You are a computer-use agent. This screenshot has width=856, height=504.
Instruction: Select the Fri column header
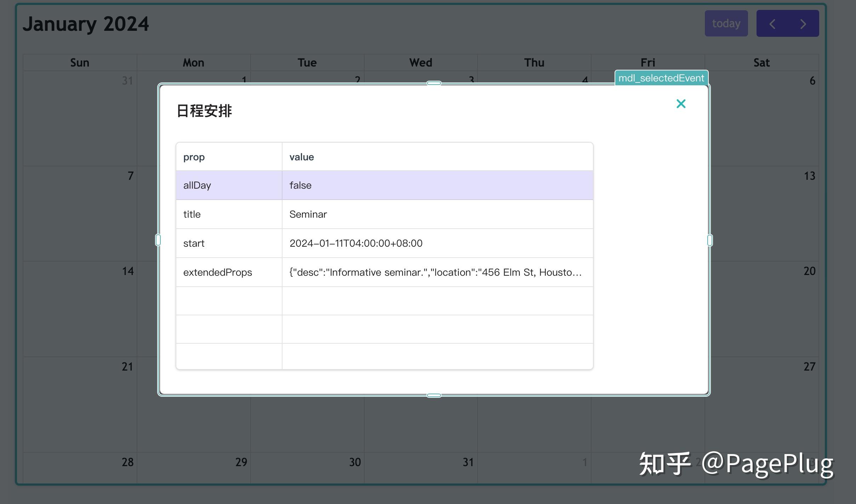click(x=648, y=62)
